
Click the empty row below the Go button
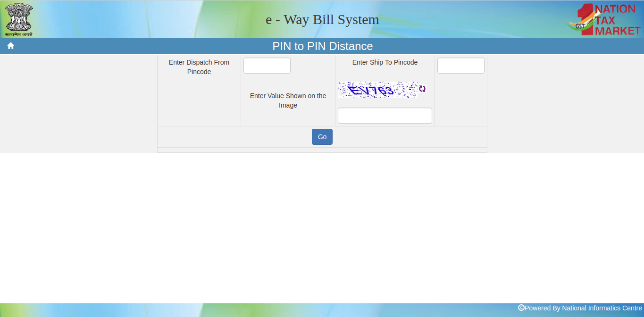pyautogui.click(x=322, y=150)
